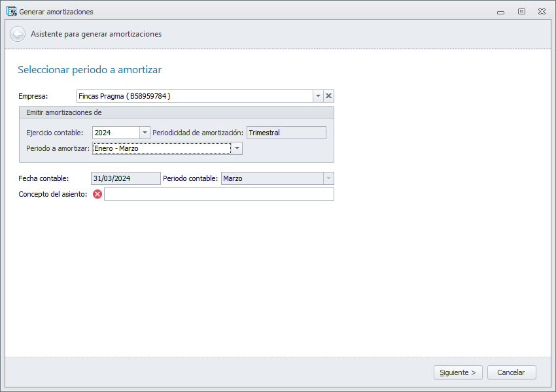Image resolution: width=556 pixels, height=392 pixels.
Task: Select the Enero - Marzo period field
Action: 162,148
